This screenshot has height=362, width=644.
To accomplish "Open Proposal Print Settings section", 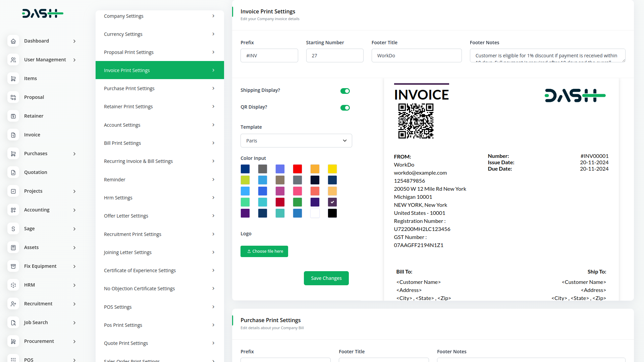I will (160, 52).
